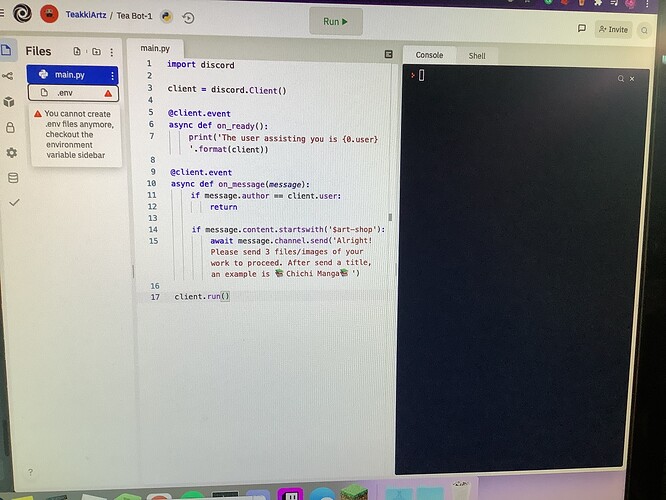The image size is (666, 500).
Task: Create a new file icon
Action: [x=77, y=51]
